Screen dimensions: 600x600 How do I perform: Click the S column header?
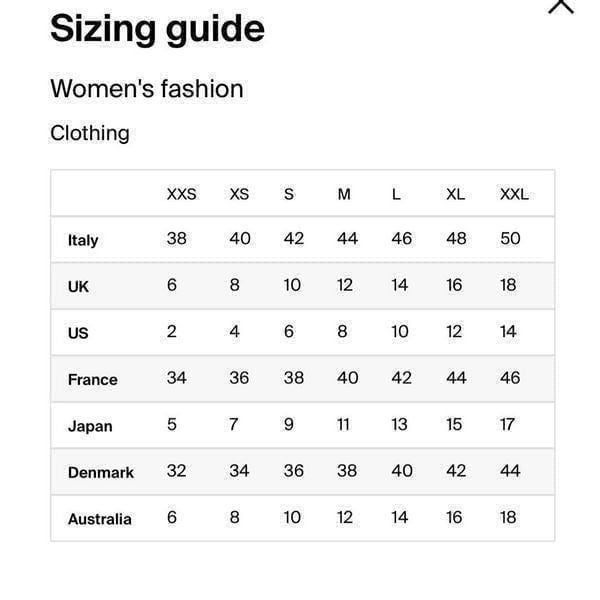click(x=289, y=194)
